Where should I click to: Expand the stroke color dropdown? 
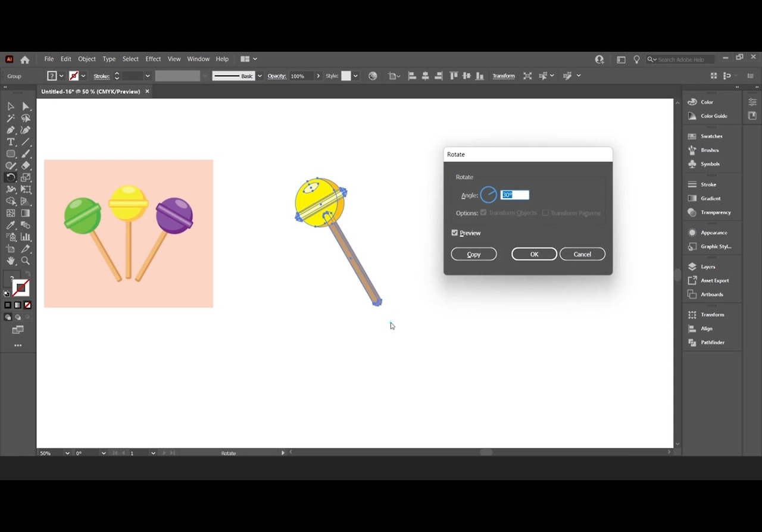point(83,76)
